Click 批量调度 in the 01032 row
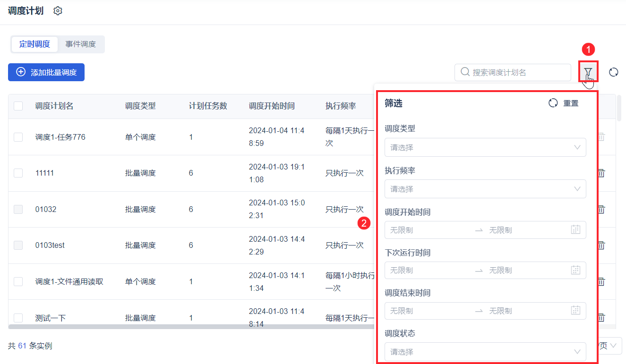Image resolution: width=626 pixels, height=364 pixels. coord(140,209)
